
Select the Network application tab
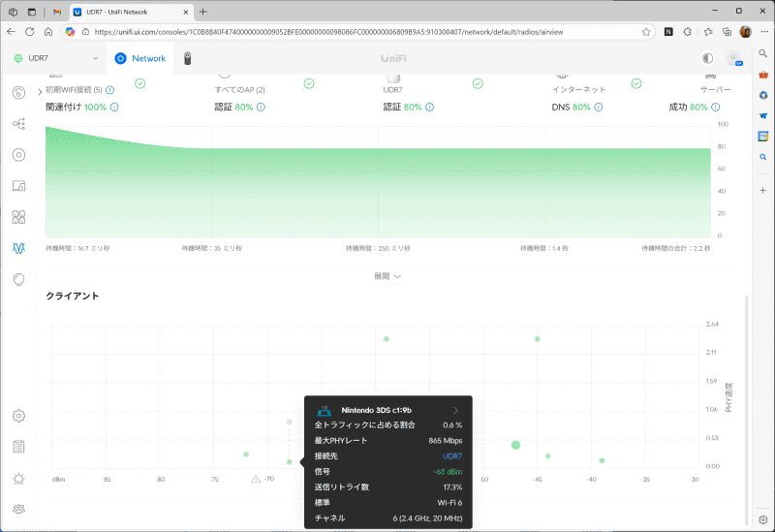(x=140, y=58)
